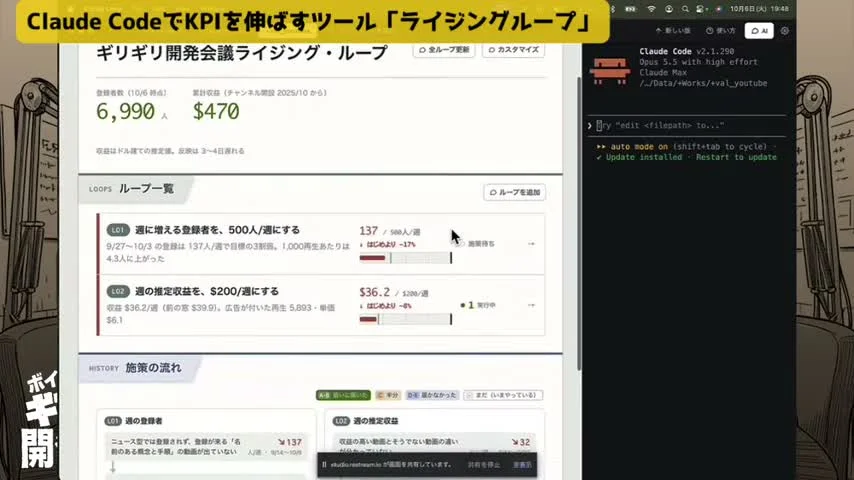Click the Siri icon in the menu bar
854x480 pixels.
click(719, 9)
